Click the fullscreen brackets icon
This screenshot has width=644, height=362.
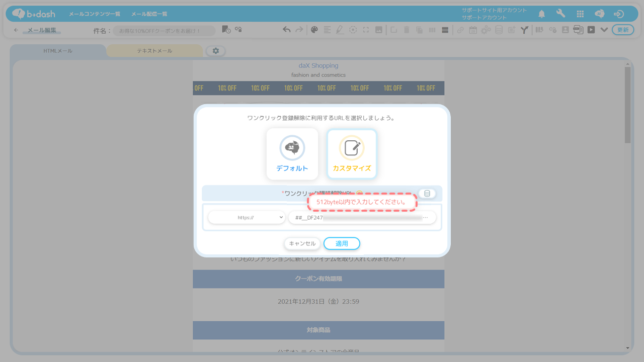coord(366,30)
